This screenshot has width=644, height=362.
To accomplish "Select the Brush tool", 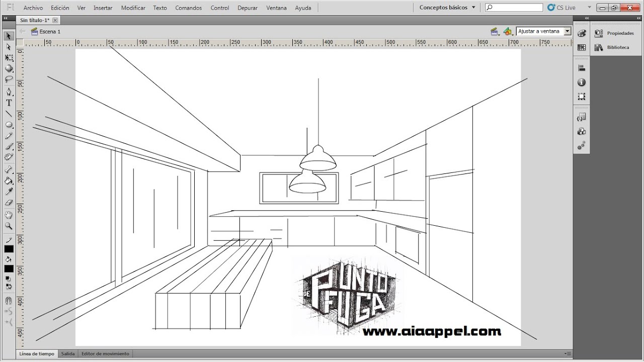I will tap(9, 146).
